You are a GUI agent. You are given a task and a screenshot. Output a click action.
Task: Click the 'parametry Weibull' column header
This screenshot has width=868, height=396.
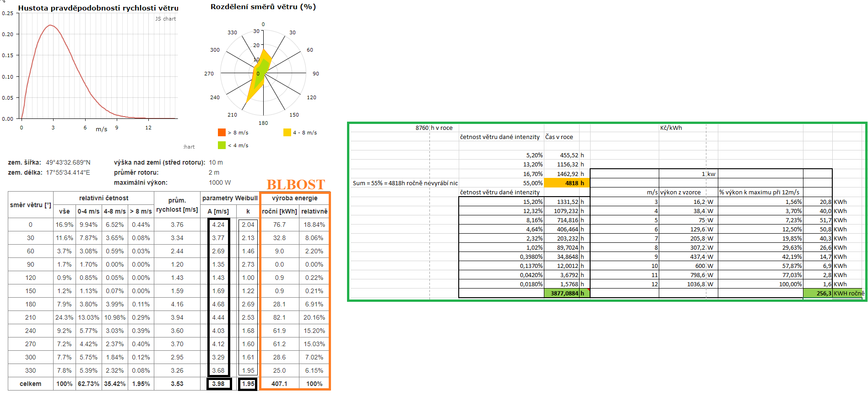(x=230, y=198)
